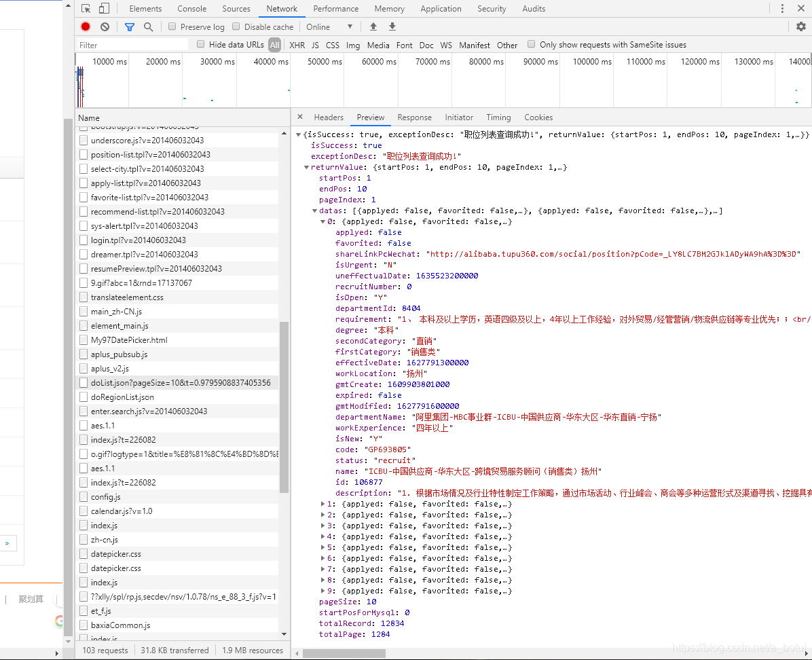Expand datas item 9
This screenshot has width=812, height=660.
[322, 591]
